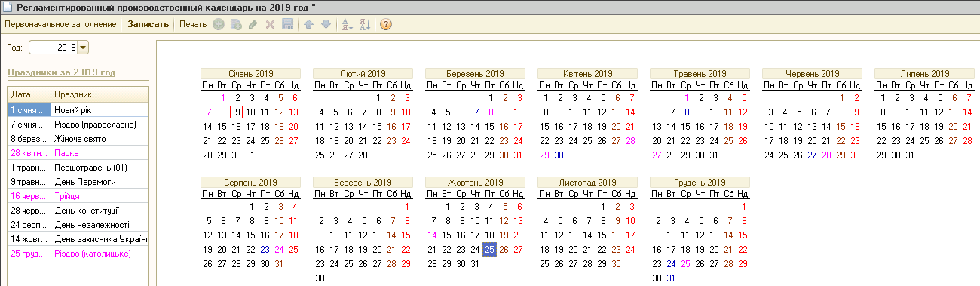This screenshot has width=980, height=286.
Task: Select the Різдво (католицьке) row
Action: pos(78,254)
